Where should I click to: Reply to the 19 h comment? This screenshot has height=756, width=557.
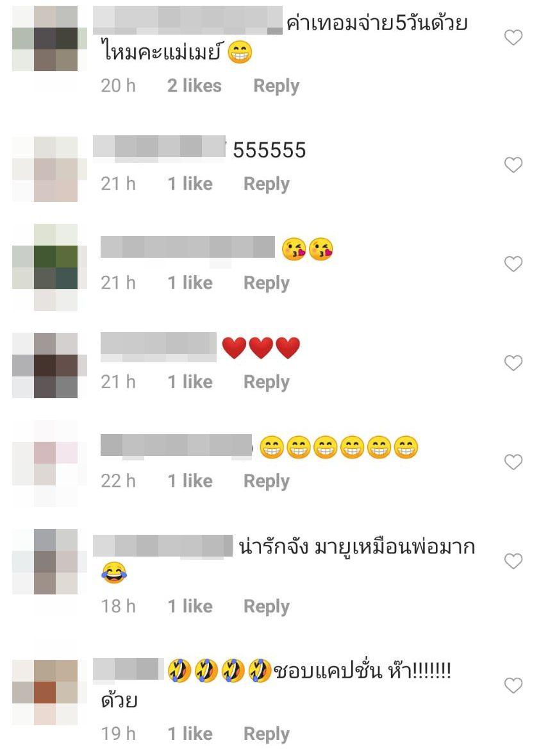(267, 734)
